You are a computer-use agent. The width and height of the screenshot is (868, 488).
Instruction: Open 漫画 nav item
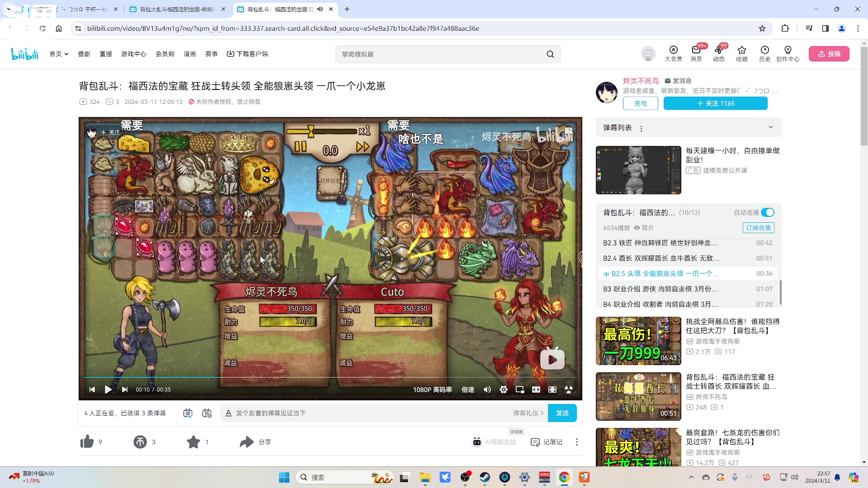(x=189, y=54)
